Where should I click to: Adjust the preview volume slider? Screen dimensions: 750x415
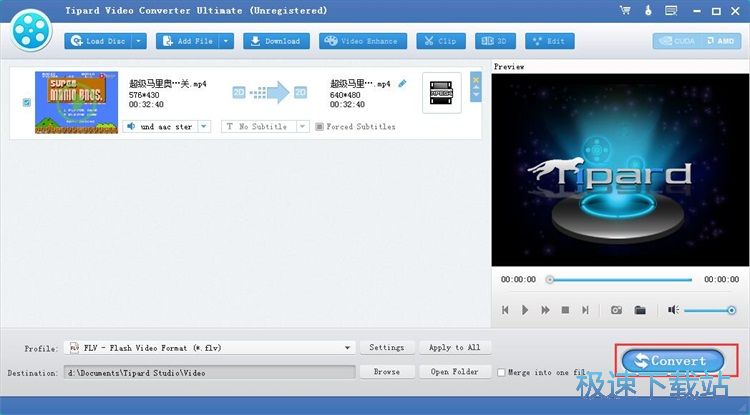pyautogui.click(x=710, y=311)
